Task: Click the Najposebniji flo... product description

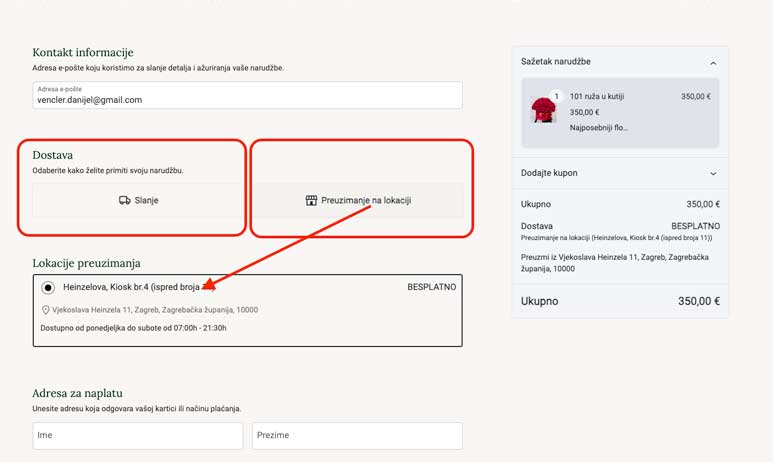Action: 599,128
